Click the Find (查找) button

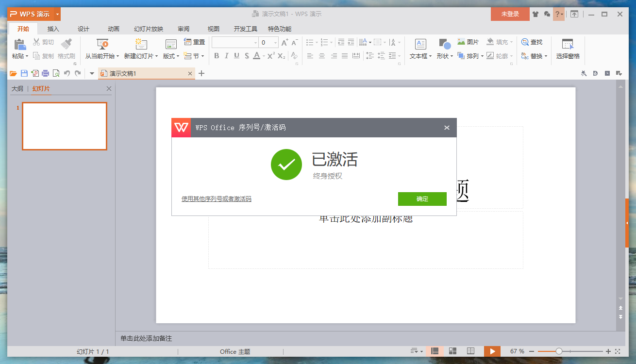(532, 42)
